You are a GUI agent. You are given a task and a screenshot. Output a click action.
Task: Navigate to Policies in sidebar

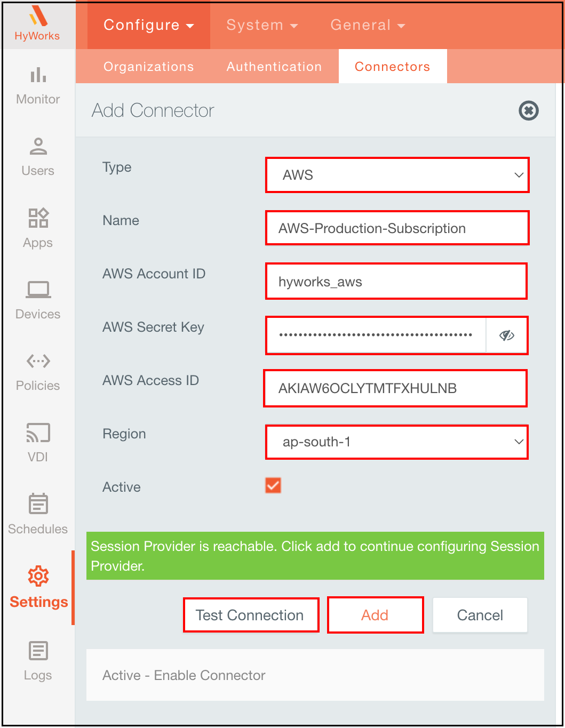(x=38, y=372)
